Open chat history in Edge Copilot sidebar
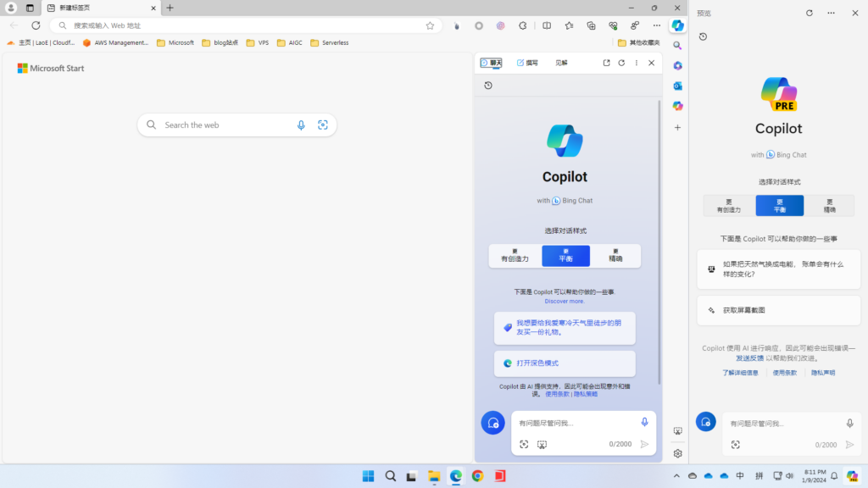The image size is (868, 488). point(488,86)
